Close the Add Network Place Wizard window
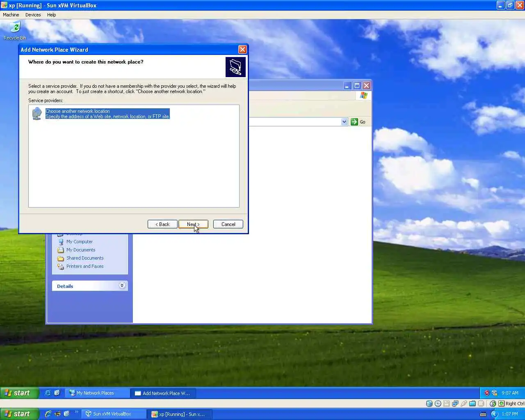The height and width of the screenshot is (420, 525). coord(242,50)
